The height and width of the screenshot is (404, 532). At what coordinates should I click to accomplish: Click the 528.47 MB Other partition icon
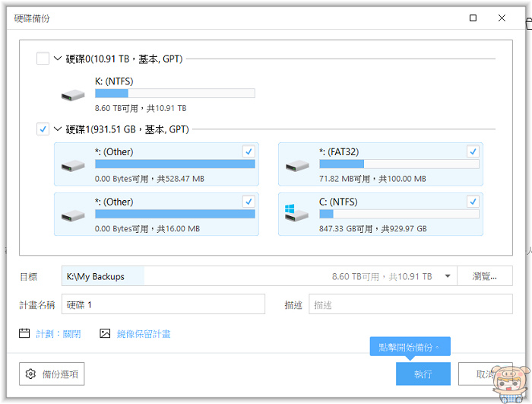tap(74, 165)
